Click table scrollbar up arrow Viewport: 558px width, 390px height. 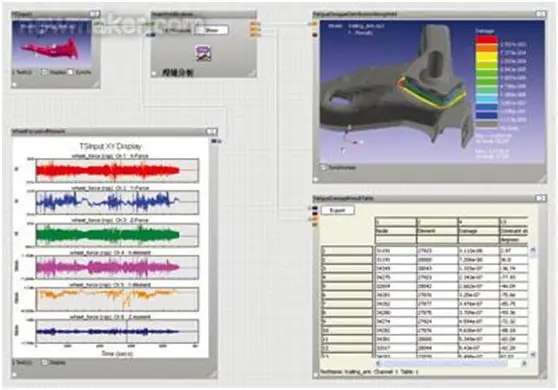[532, 250]
